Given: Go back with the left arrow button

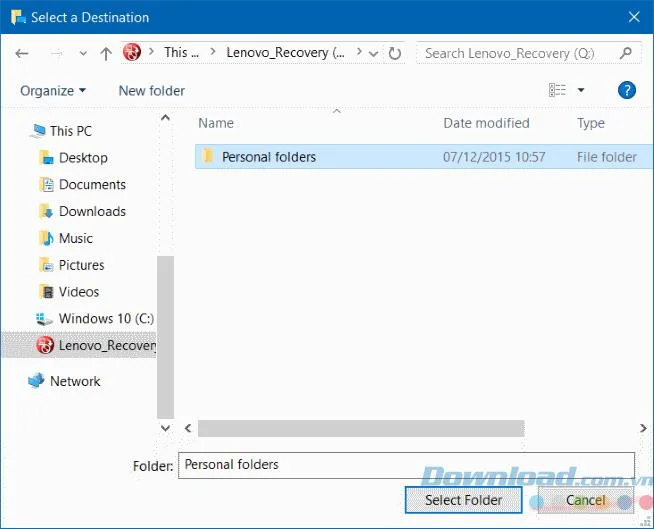Looking at the screenshot, I should pyautogui.click(x=22, y=53).
